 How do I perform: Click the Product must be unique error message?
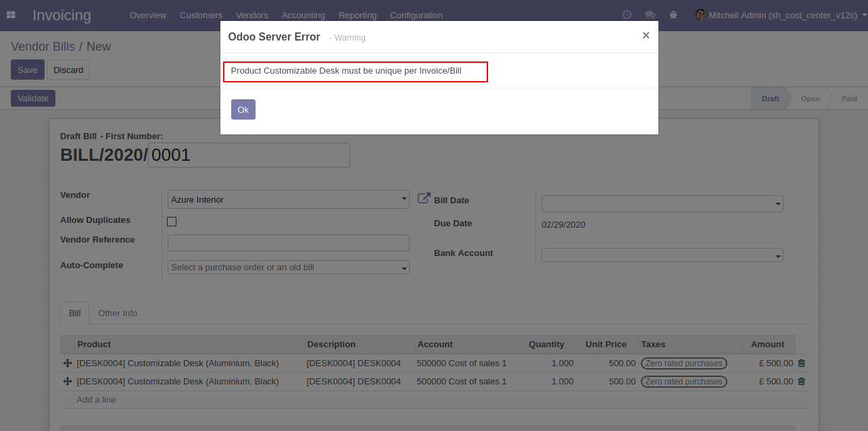(x=346, y=70)
